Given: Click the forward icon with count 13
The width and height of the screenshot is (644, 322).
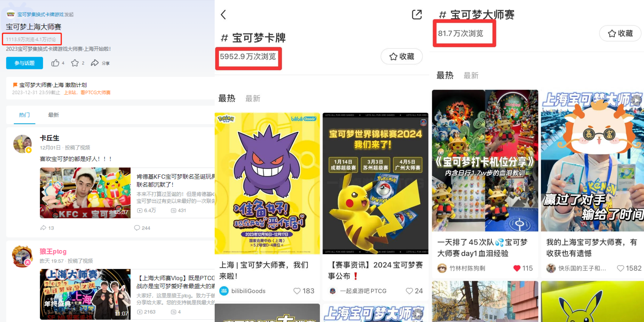Looking at the screenshot, I should click(43, 228).
